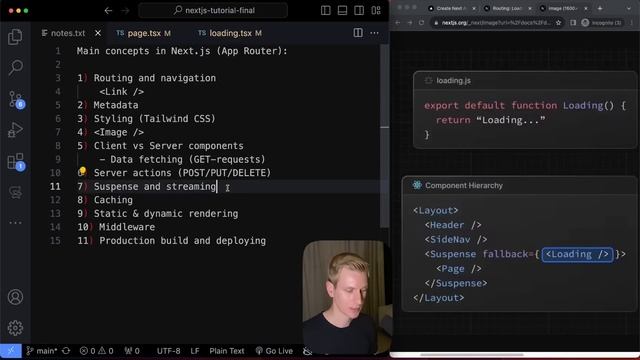The image size is (640, 360).
Task: Show additional views via activity bar ellipsis
Action: [15, 223]
